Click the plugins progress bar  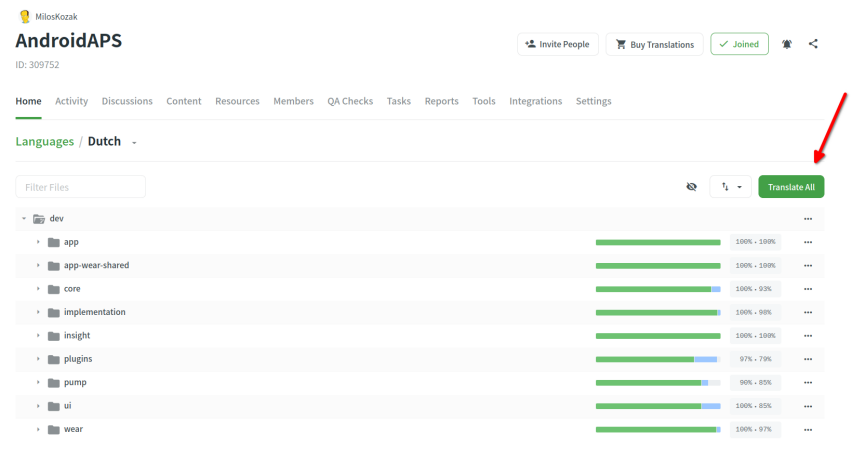click(658, 359)
